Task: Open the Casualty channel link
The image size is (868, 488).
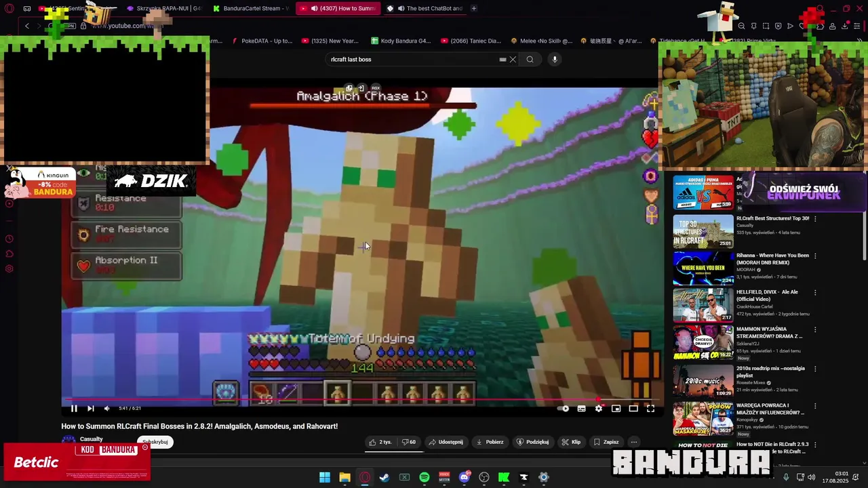Action: (92, 439)
